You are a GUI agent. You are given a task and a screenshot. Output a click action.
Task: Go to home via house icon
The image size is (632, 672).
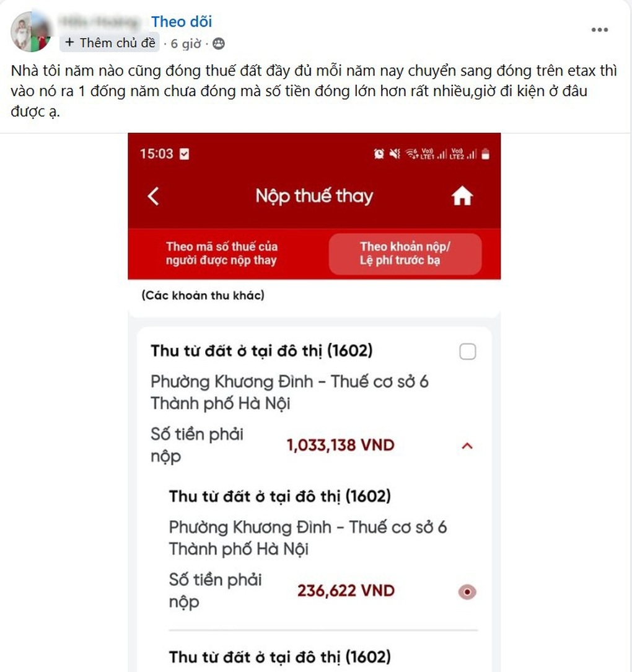pos(462,197)
